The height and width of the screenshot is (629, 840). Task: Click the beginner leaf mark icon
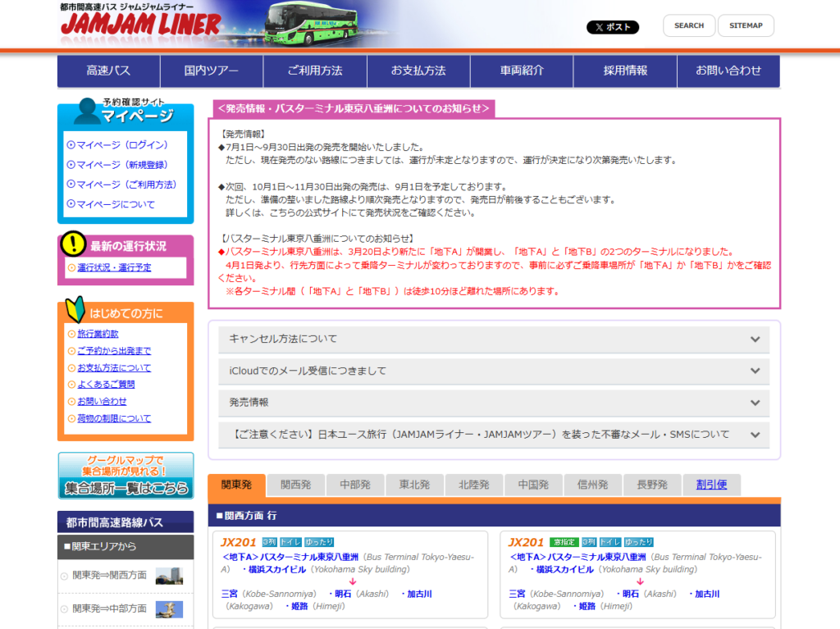coord(75,310)
